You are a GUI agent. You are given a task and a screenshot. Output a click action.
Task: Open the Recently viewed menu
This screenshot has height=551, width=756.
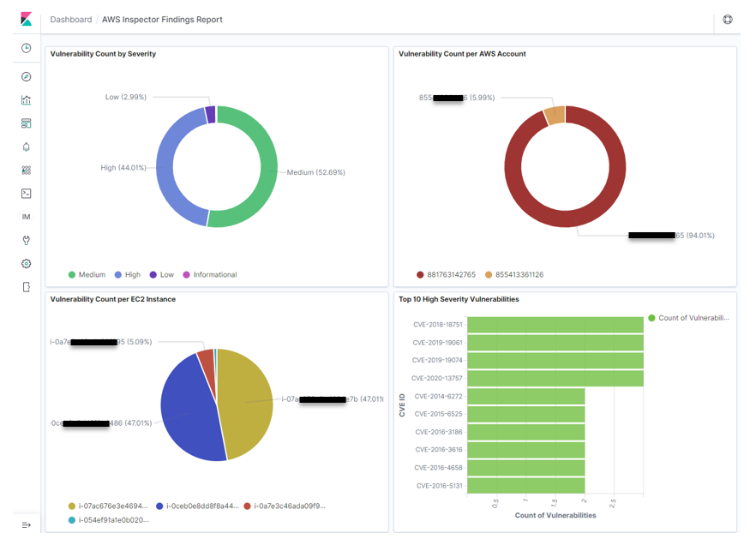point(26,48)
